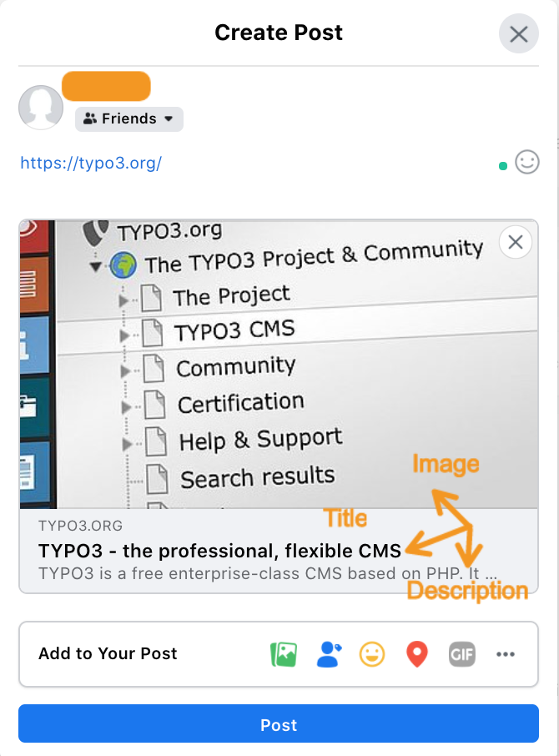This screenshot has height=756, width=559.
Task: Open the emoji picker in the text field
Action: coord(526,162)
